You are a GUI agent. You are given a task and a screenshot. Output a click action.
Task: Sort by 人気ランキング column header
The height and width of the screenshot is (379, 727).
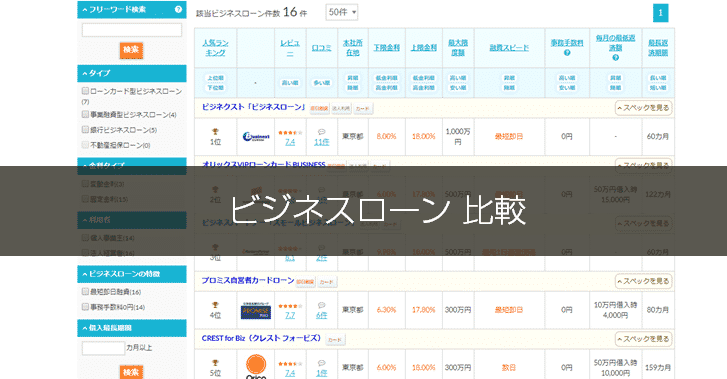[x=215, y=48]
